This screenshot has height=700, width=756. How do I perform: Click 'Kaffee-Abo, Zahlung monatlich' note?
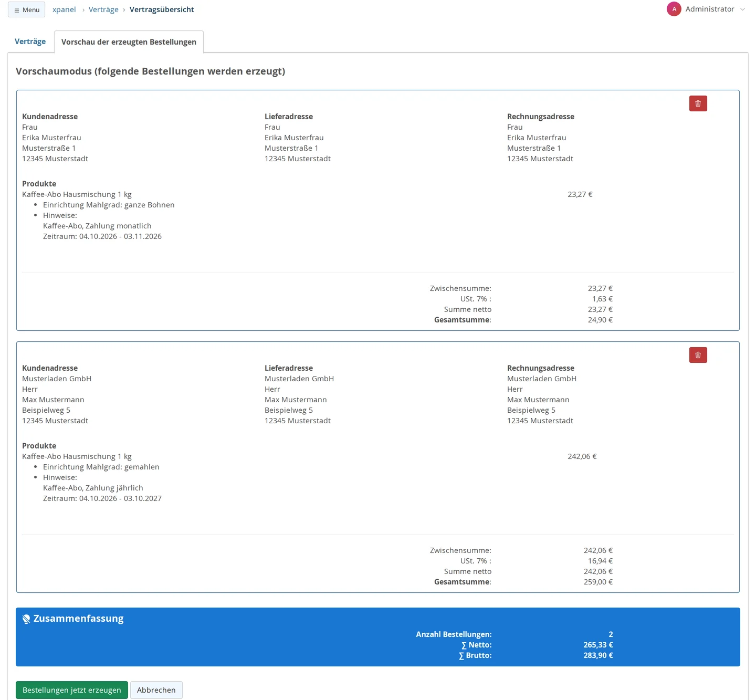pyautogui.click(x=97, y=226)
